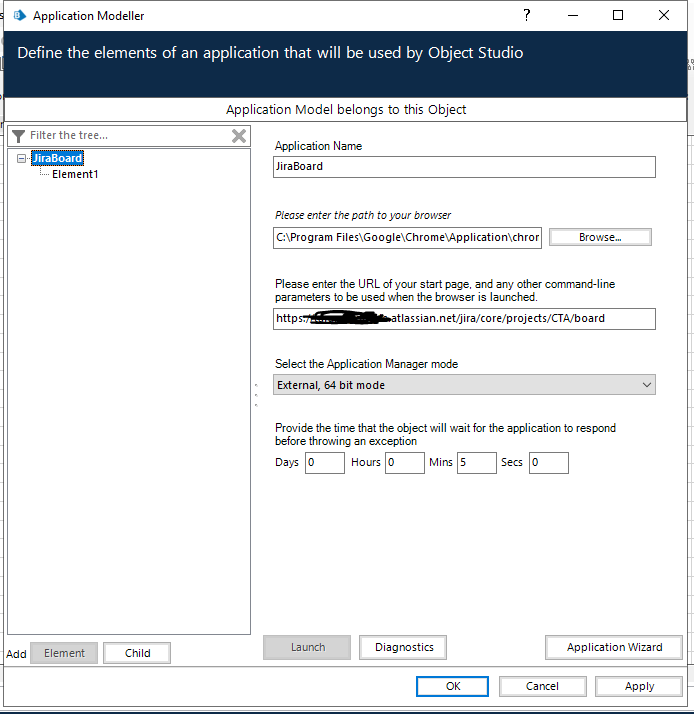Focus the Filter the tree search box
The height and width of the screenshot is (714, 694).
coord(129,136)
